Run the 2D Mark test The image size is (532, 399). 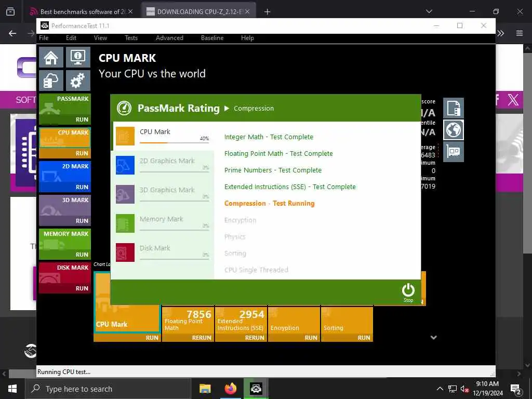82,187
